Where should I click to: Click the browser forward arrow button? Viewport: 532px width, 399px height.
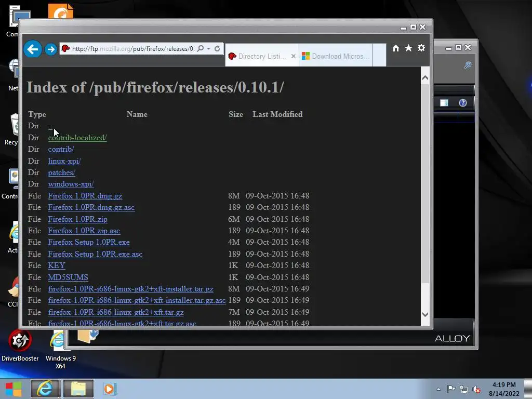point(51,49)
